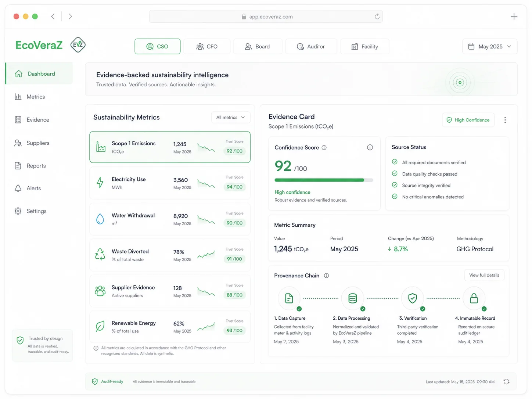This screenshot has width=532, height=399.
Task: Click the Trusted by design shield icon
Action: [x=20, y=341]
